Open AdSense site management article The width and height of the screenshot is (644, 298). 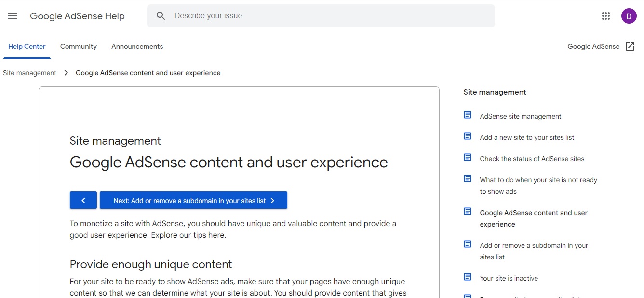521,116
